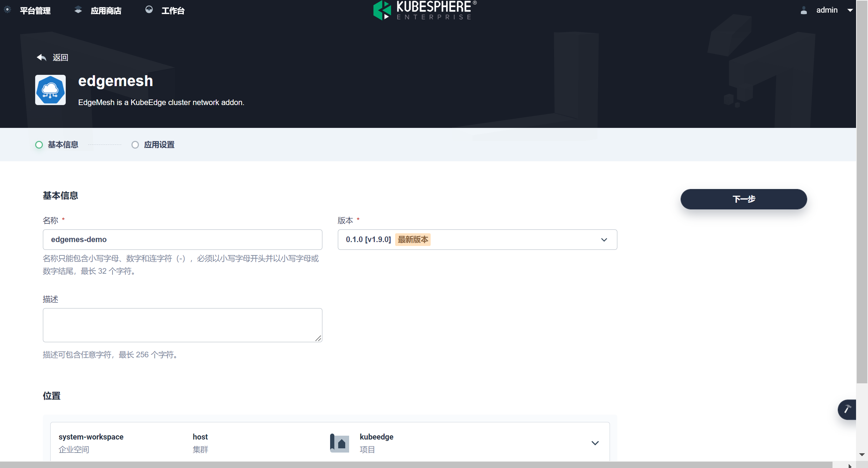
Task: Open the 工作台 menu item
Action: click(173, 11)
